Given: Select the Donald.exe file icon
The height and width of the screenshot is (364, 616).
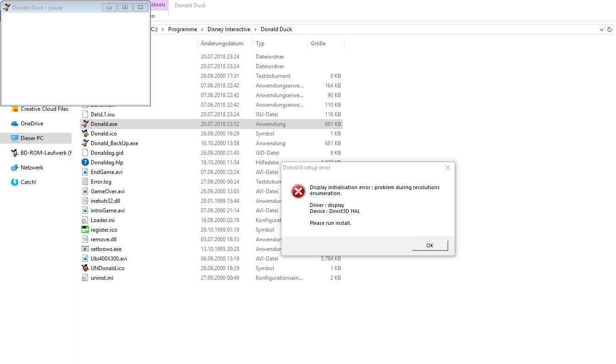Looking at the screenshot, I should [85, 124].
